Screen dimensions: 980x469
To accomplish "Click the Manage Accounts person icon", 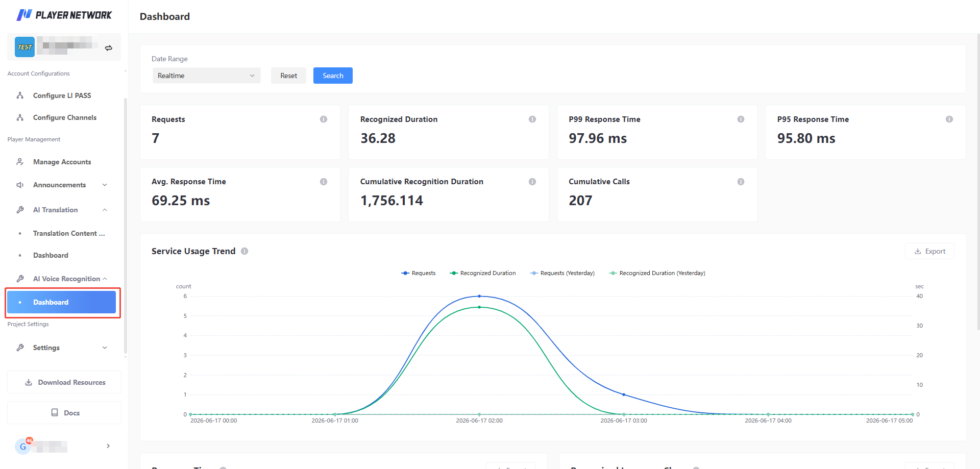I will pos(20,162).
